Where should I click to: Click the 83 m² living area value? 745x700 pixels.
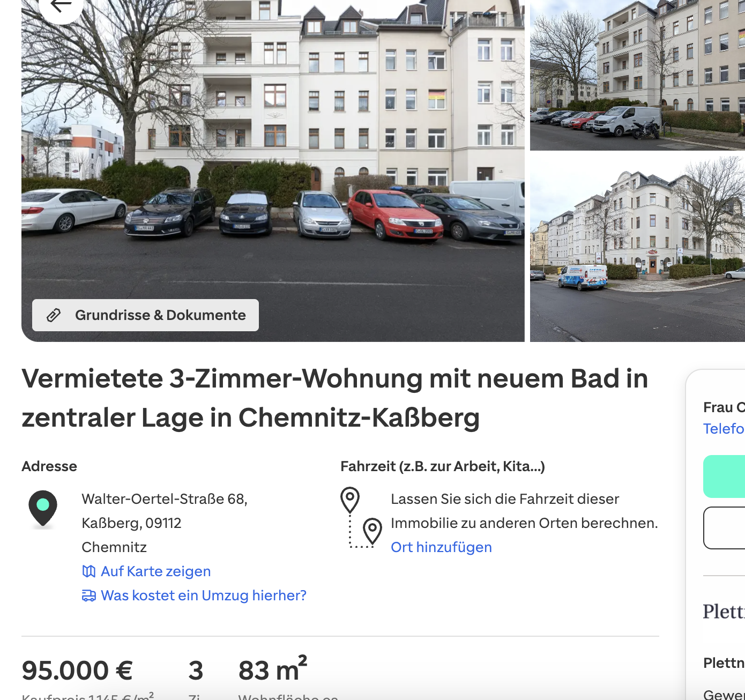pos(273,669)
